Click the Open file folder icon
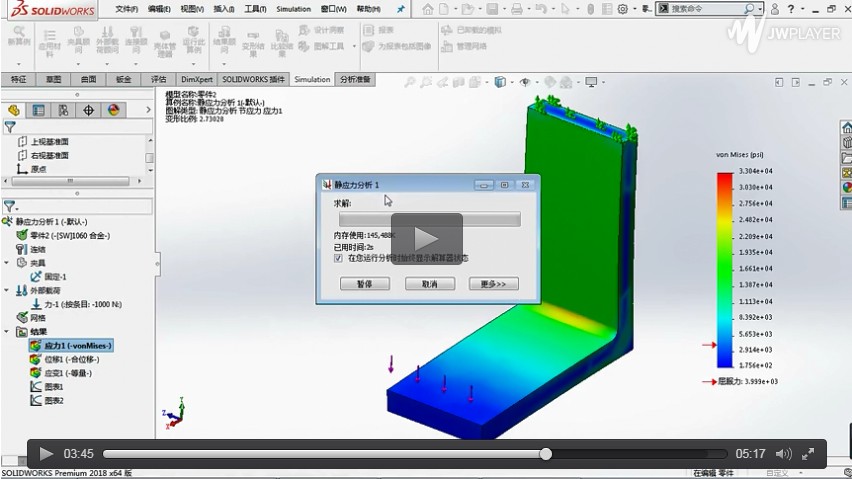This screenshot has height=479, width=852. point(466,9)
